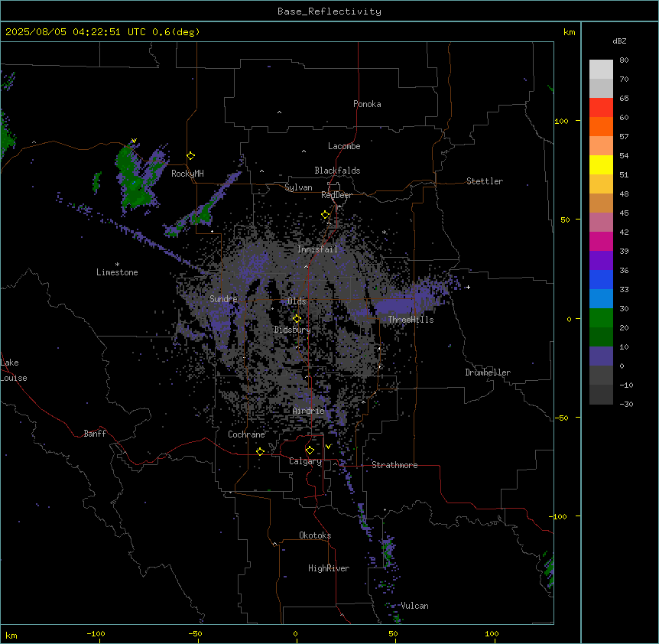Viewport: 659px width, 644px height.
Task: Click the -100 tick on the bottom axis
Action: pos(96,633)
